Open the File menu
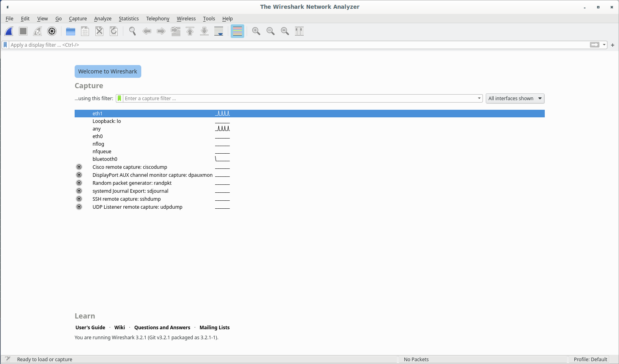 [10, 18]
